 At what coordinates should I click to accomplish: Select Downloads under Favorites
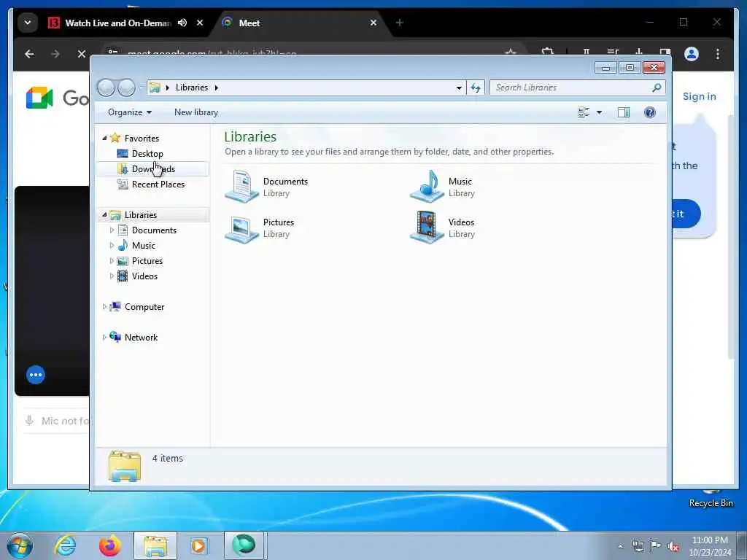153,169
